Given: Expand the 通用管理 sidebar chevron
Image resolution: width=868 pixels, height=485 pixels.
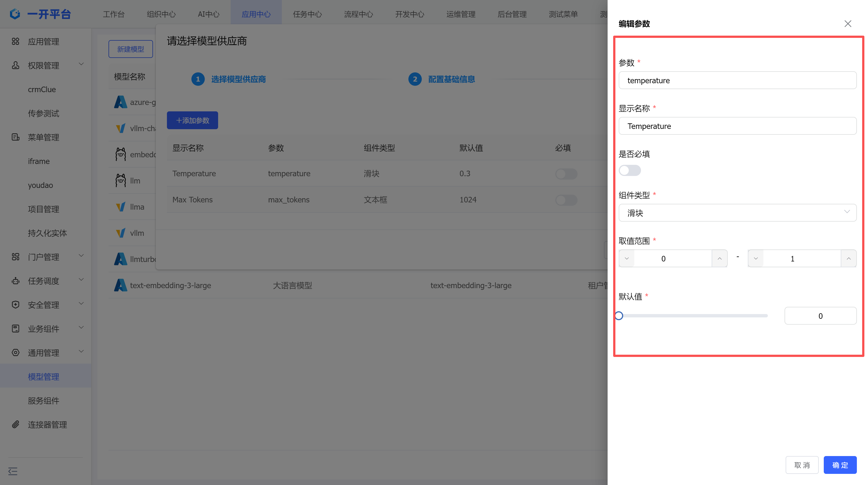Looking at the screenshot, I should (x=81, y=351).
